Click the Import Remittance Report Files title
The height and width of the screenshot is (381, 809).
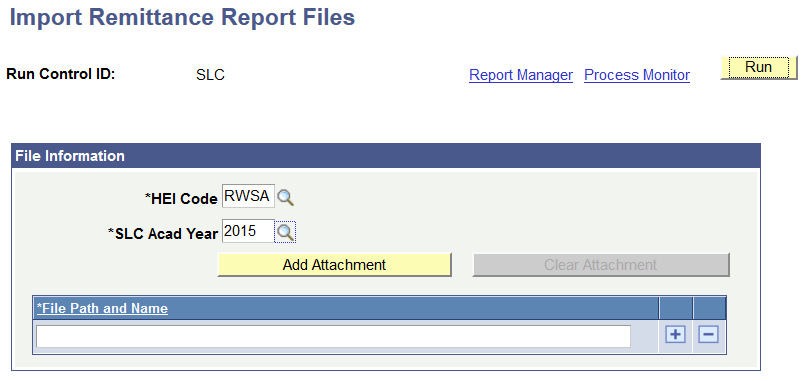click(183, 18)
